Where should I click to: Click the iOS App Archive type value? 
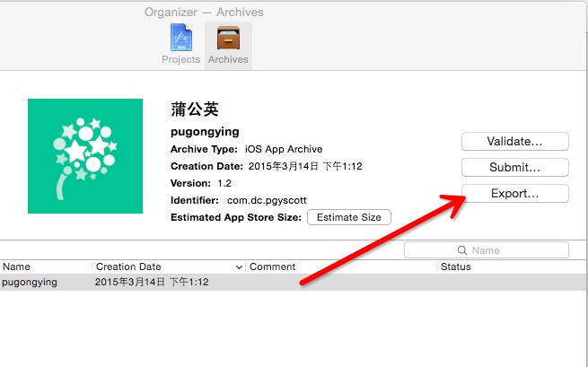(x=284, y=149)
